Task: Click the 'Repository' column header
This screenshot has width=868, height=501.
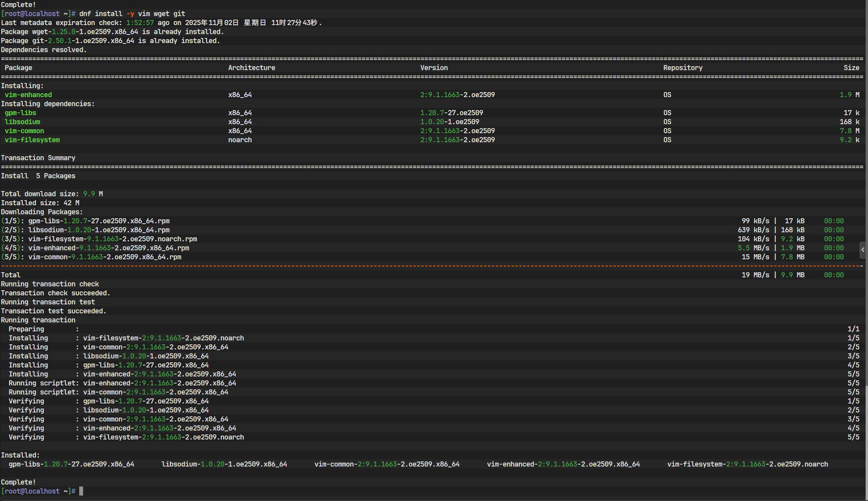Action: [683, 68]
